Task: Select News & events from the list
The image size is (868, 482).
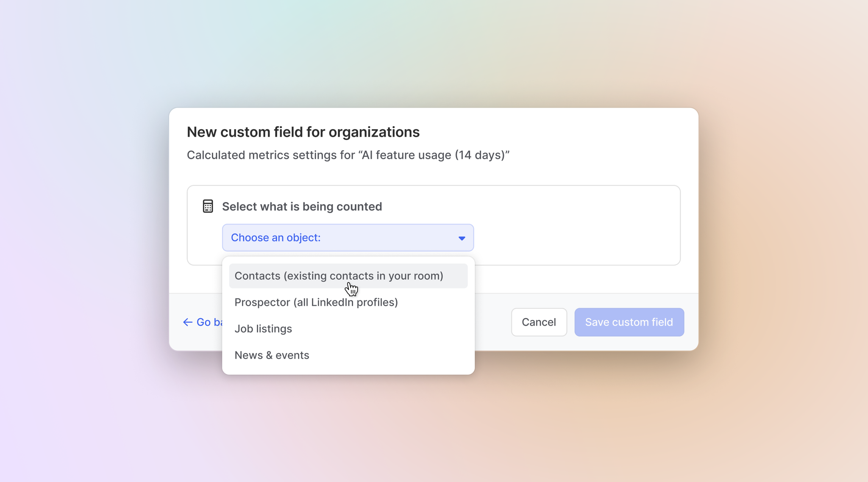Action: [272, 355]
